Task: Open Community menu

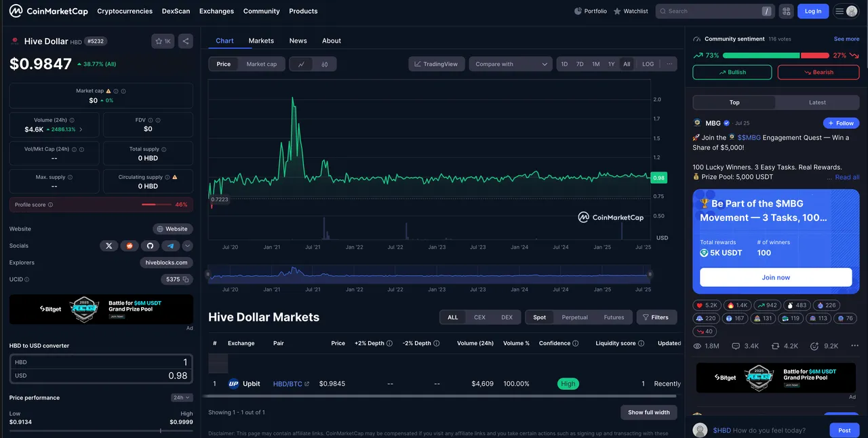Action: click(261, 11)
